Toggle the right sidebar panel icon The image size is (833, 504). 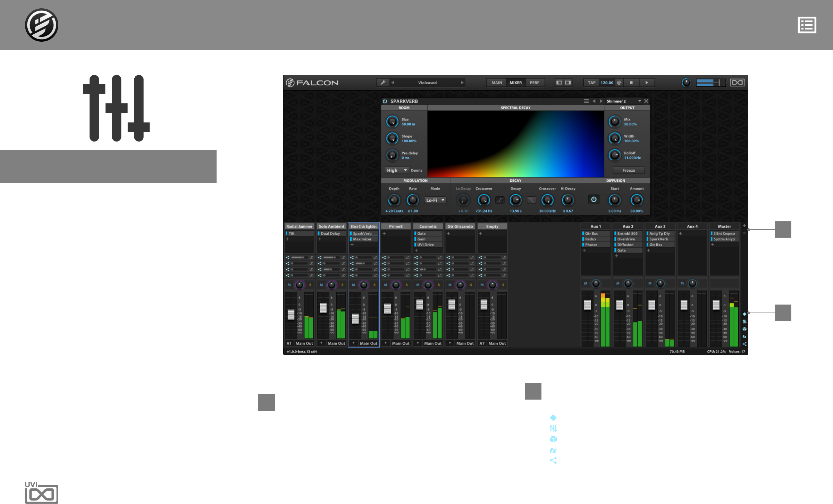point(568,83)
